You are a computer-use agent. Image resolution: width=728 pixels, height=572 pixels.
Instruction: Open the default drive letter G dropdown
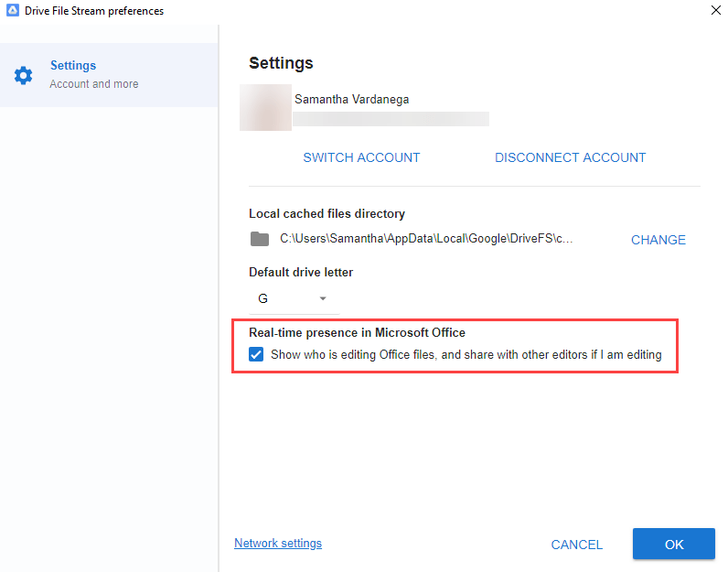click(x=294, y=298)
